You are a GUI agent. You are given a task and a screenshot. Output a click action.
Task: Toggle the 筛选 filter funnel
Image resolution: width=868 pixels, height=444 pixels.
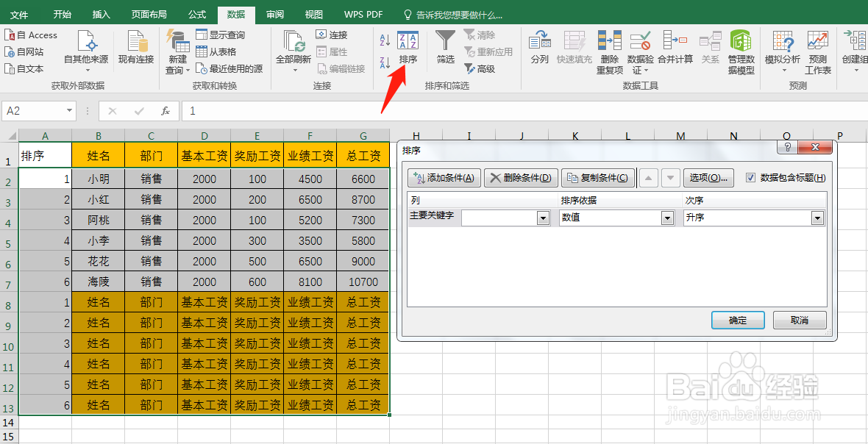(x=446, y=48)
